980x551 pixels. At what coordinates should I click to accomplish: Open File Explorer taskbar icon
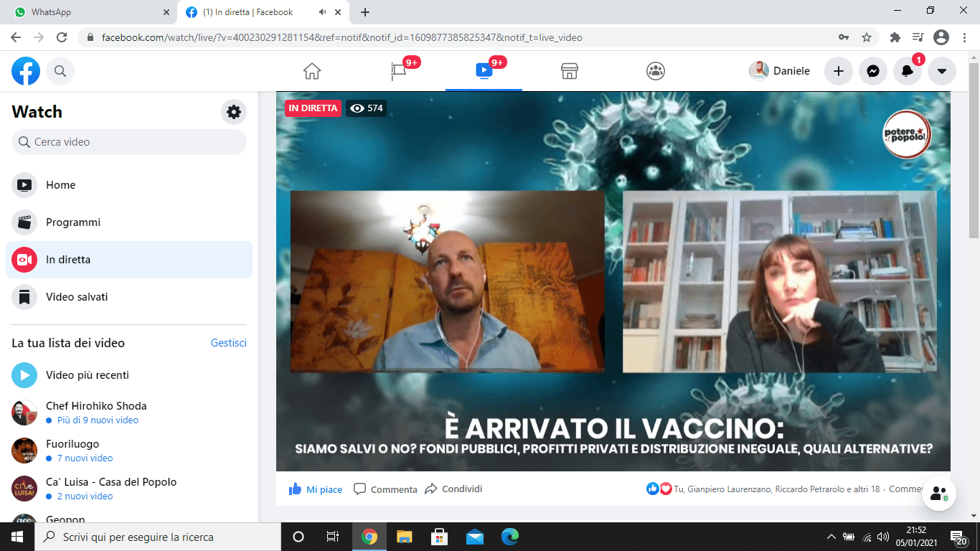tap(404, 537)
